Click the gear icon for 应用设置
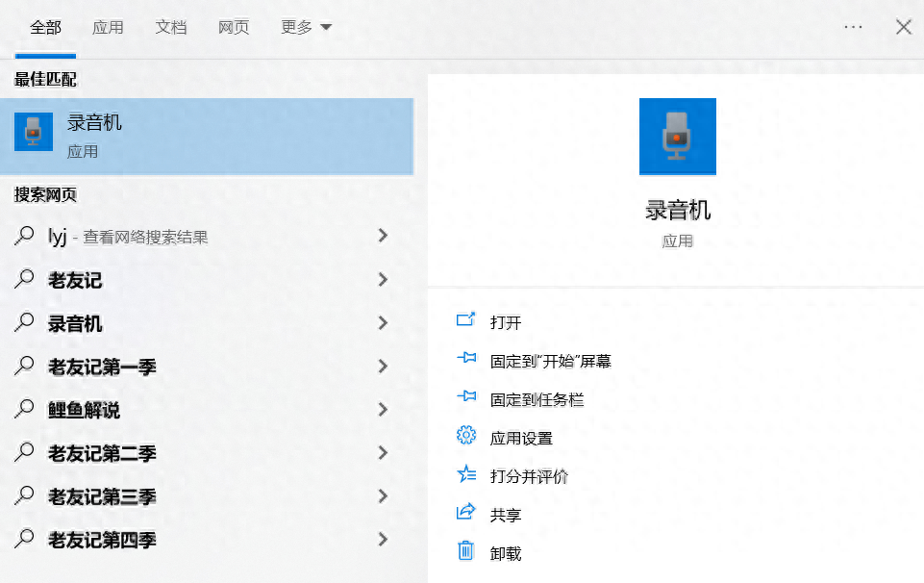Screen dimensions: 924x583 pos(466,437)
